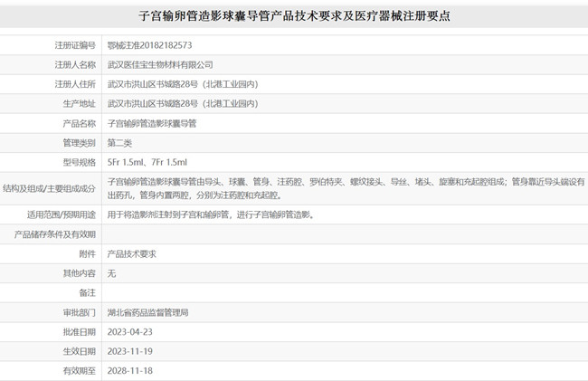
Task: Select the 结构及组成/主要组成成分 label
Action: pyautogui.click(x=49, y=188)
